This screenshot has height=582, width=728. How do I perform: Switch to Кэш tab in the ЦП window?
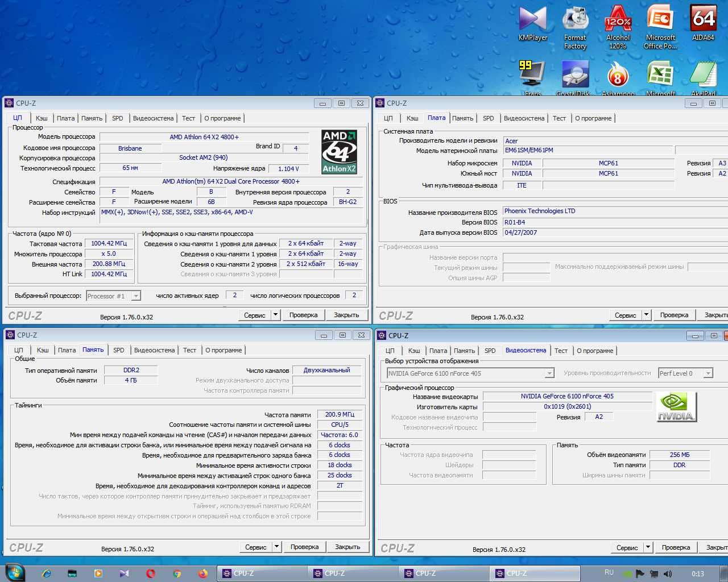point(42,118)
